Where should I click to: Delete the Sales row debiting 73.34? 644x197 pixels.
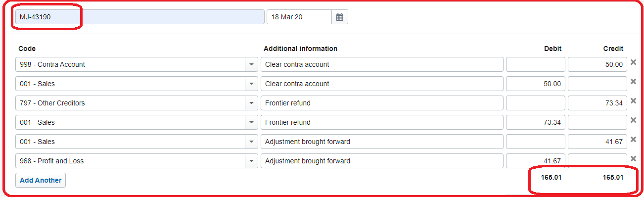633,120
